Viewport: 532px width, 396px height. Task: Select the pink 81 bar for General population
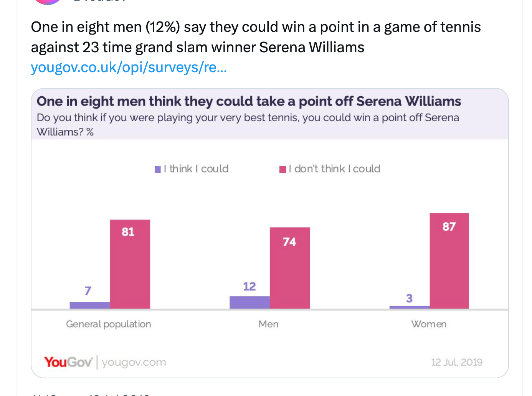click(130, 264)
